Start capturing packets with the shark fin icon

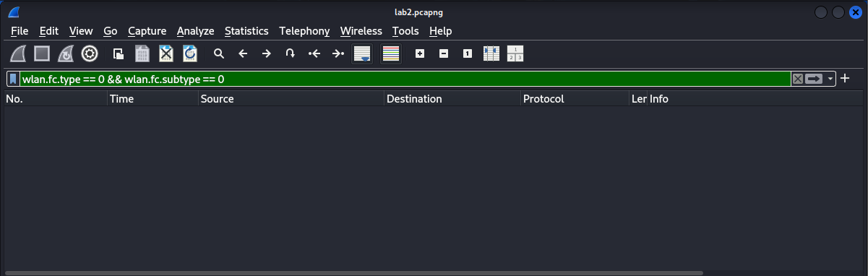[19, 53]
